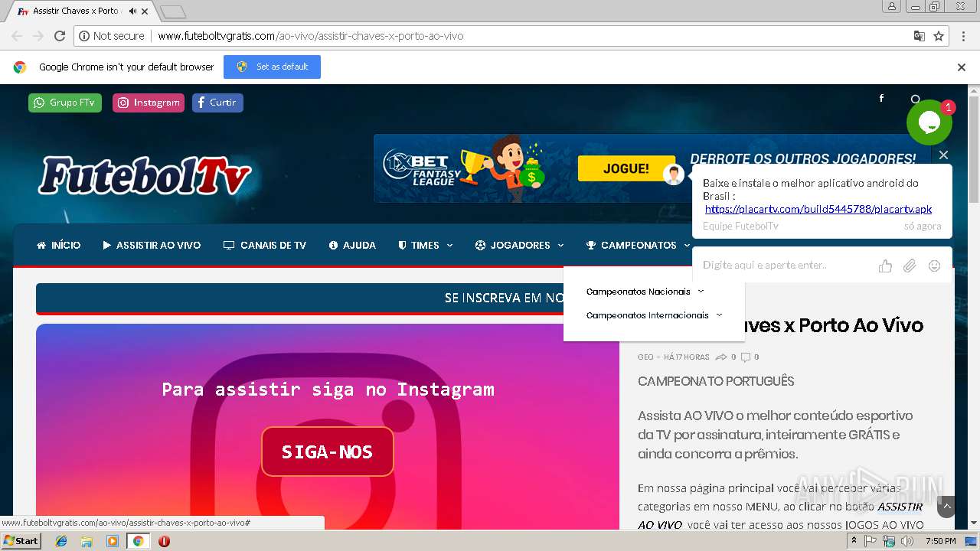The height and width of the screenshot is (551, 980).
Task: Open a new browser tab
Action: [x=173, y=11]
